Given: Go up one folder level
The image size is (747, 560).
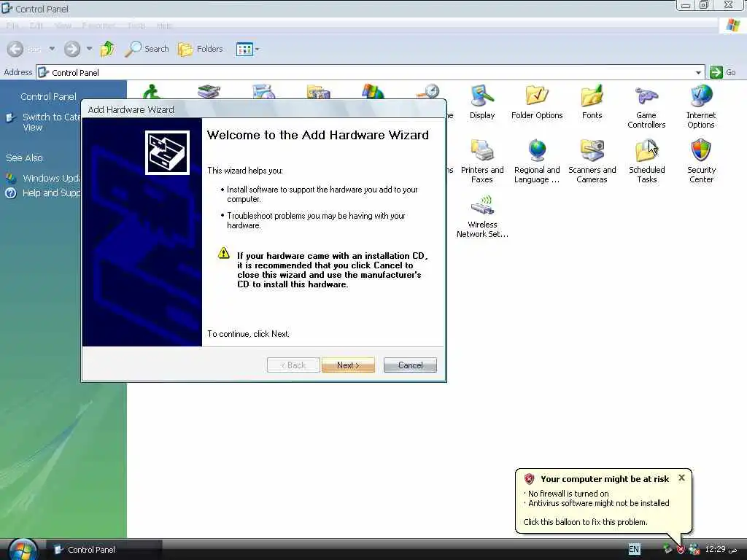Looking at the screenshot, I should tap(108, 49).
